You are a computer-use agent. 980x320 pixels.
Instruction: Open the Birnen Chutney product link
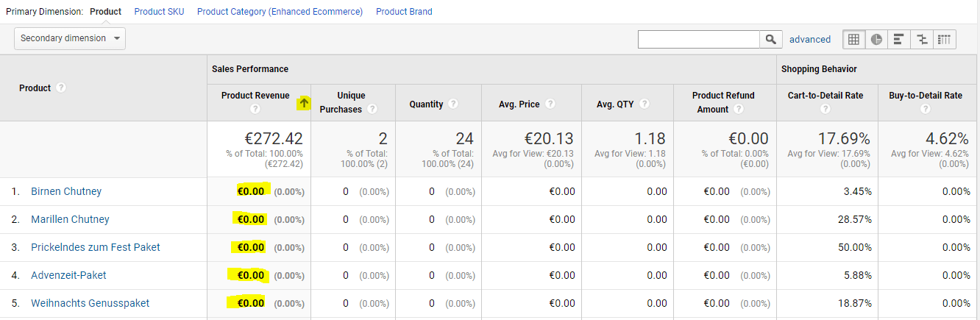[66, 191]
